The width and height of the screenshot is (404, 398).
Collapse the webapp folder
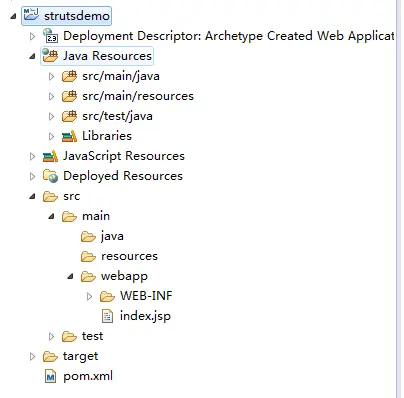pyautogui.click(x=70, y=276)
